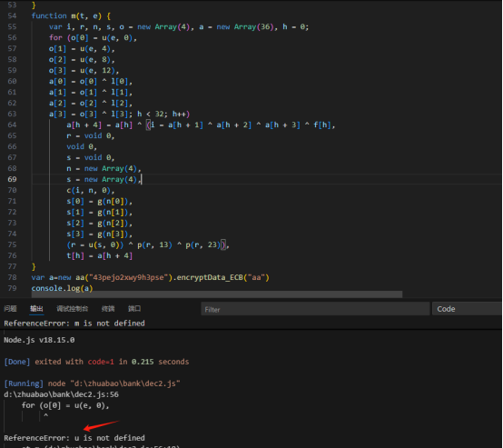This screenshot has height=448, width=503.
Task: Click the code 'a[1] = o[1] ^ l[1],'
Action: [91, 92]
